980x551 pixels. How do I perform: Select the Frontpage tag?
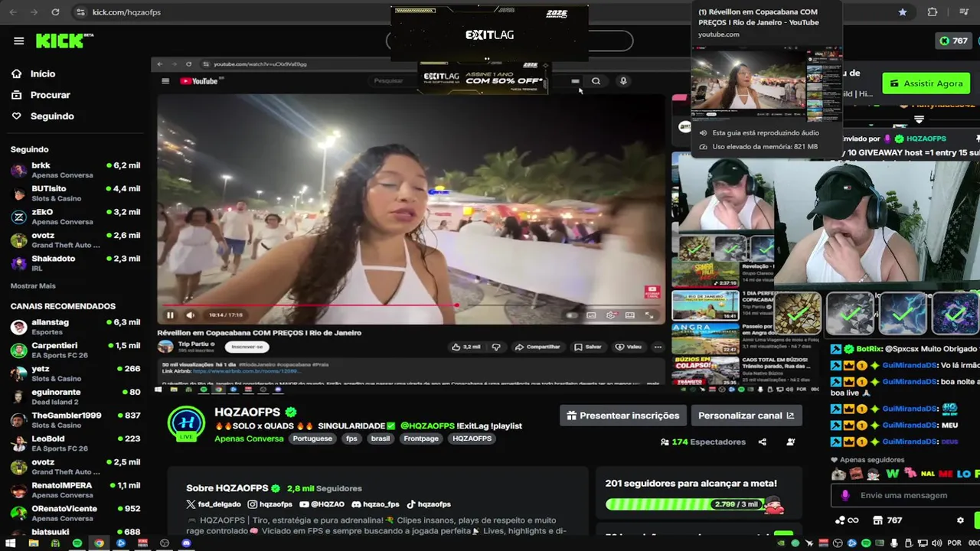point(421,439)
